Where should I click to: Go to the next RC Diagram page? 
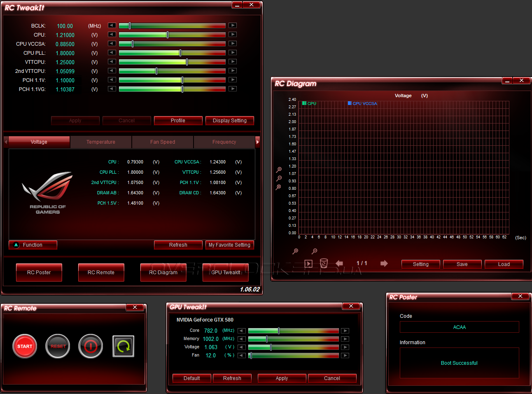(384, 263)
